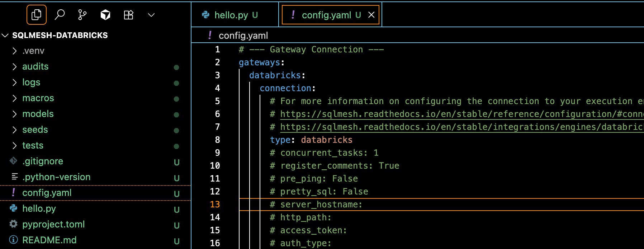
Task: Expand the seeds folder
Action: click(x=14, y=130)
